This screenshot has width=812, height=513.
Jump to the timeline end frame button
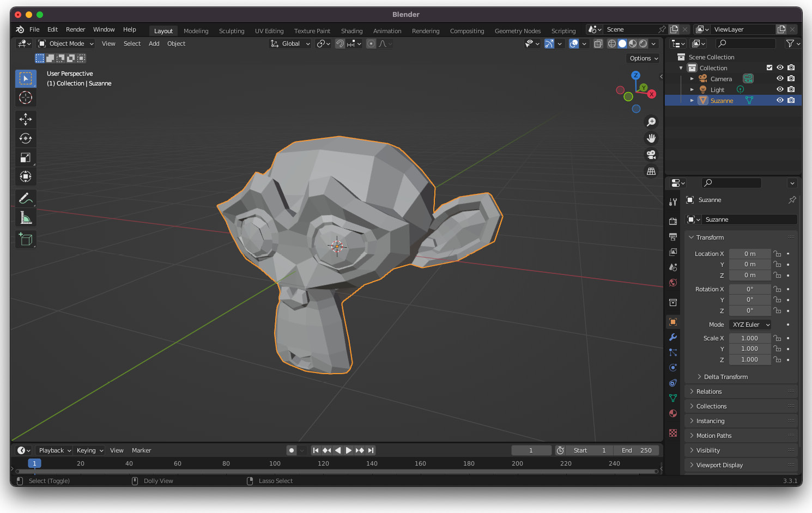(371, 450)
